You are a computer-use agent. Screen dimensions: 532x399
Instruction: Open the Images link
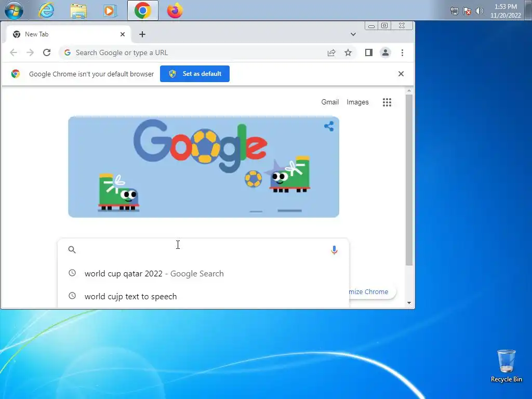357,102
